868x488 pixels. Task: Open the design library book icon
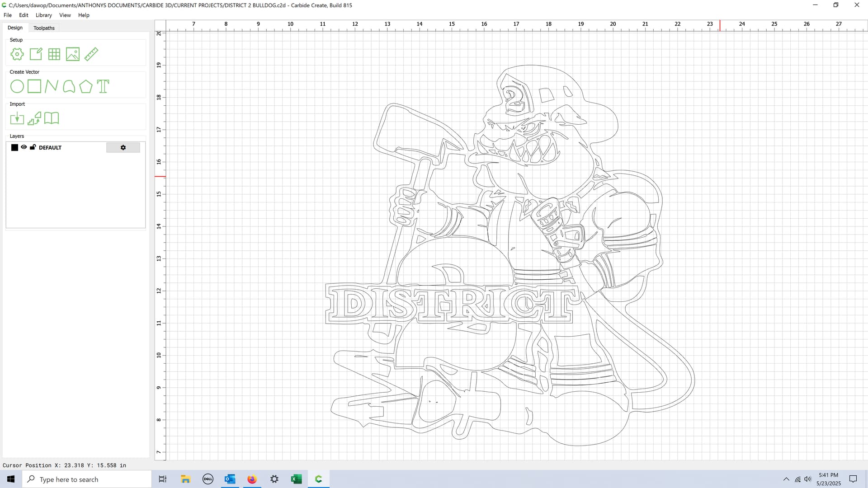[x=52, y=118]
